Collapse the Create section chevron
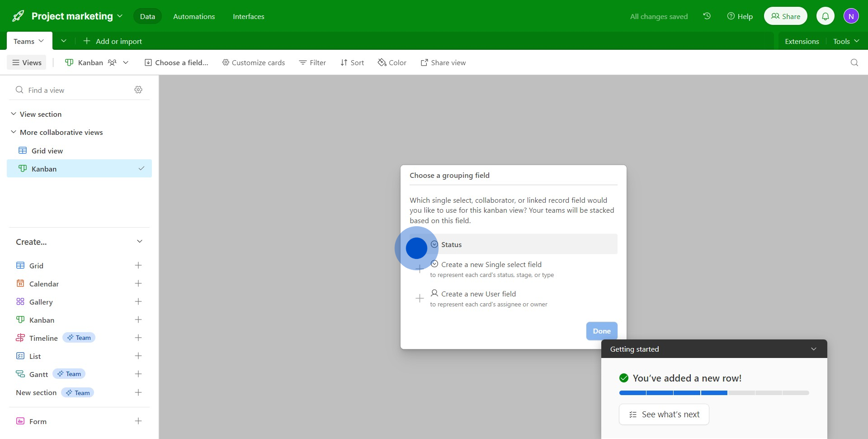 click(x=140, y=242)
